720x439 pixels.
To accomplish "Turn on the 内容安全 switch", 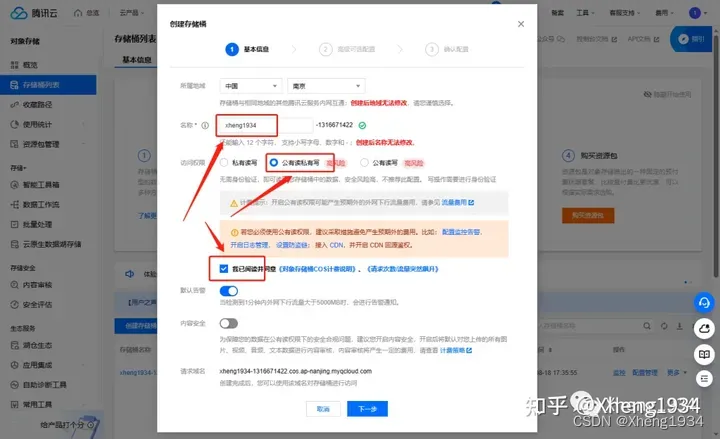I will [x=229, y=324].
